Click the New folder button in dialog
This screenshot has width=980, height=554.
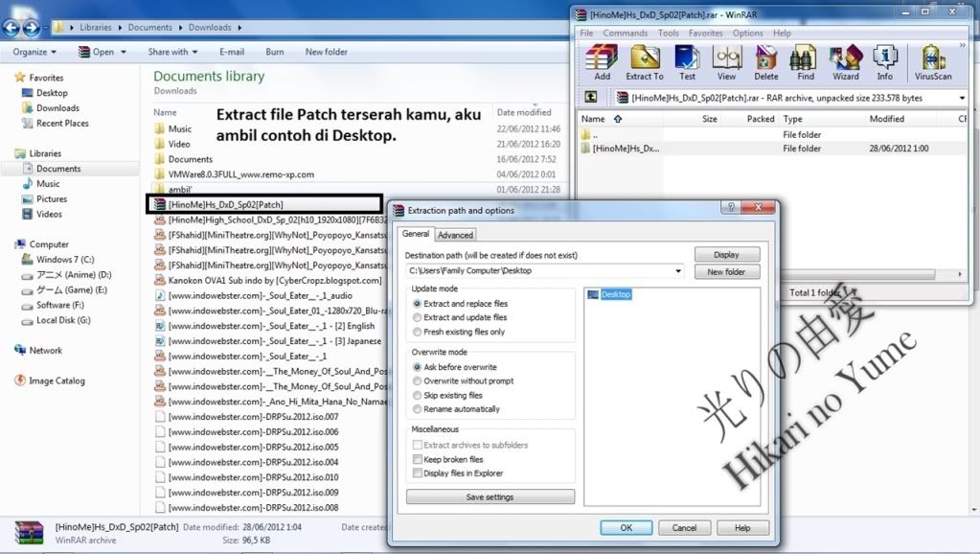click(726, 272)
